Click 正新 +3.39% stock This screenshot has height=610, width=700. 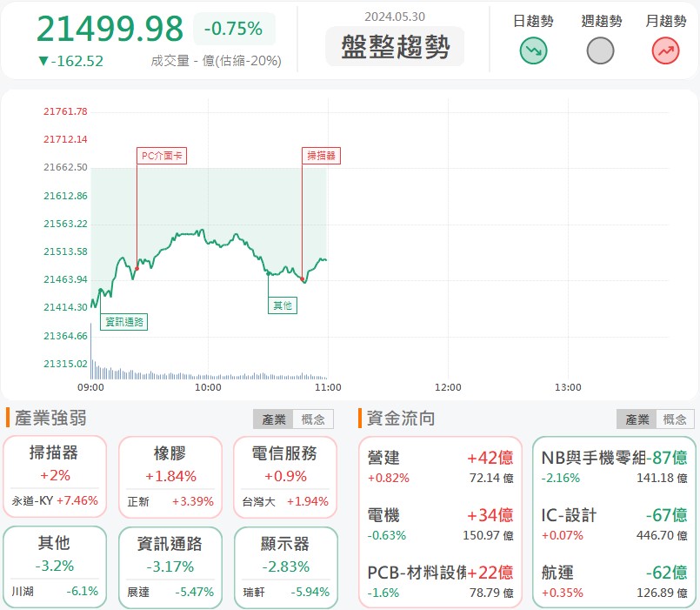[170, 501]
